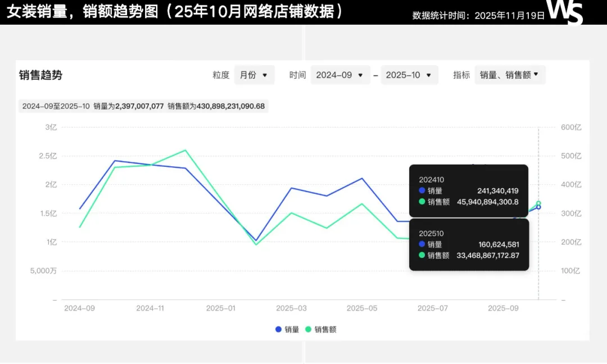Click the 销售额 value 33,468,867,172.87 in the tooltip

pos(487,255)
